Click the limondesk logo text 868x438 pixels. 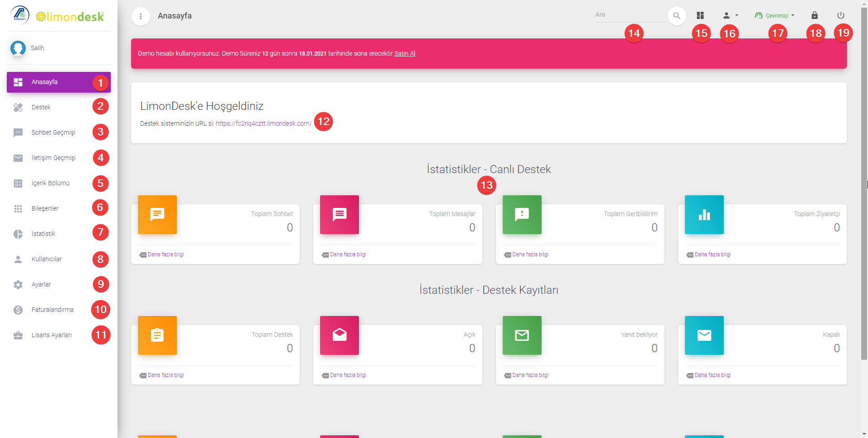coord(70,17)
